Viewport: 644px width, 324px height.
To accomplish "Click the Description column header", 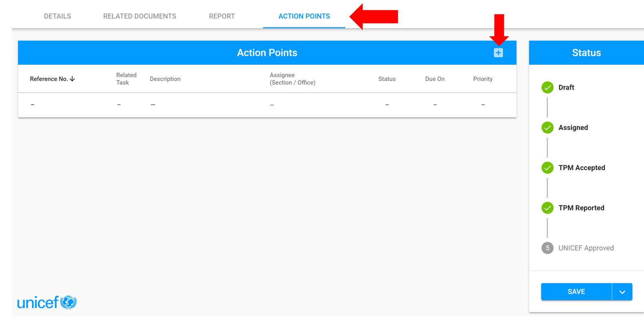I will (165, 79).
